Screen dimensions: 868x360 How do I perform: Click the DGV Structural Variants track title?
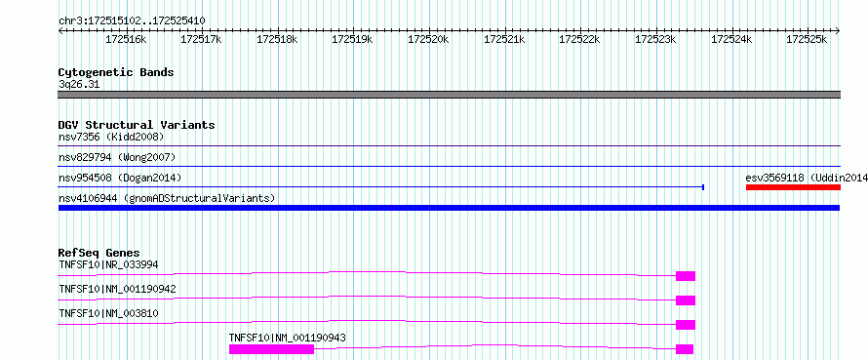[137, 125]
